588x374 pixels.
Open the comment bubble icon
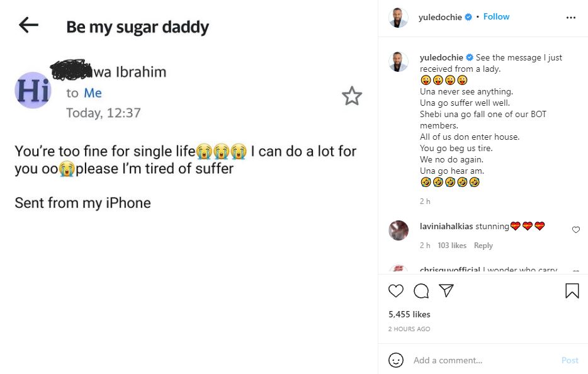(x=421, y=291)
